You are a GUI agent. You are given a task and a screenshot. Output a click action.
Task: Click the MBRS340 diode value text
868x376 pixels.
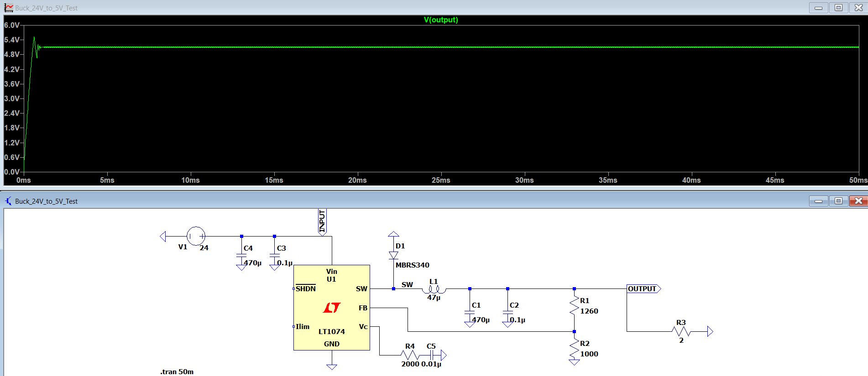point(413,265)
